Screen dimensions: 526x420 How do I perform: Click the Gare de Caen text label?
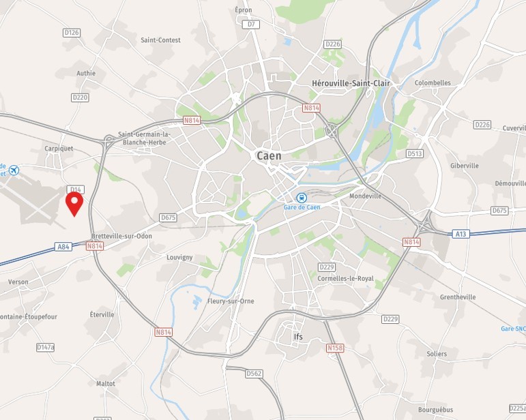302,207
